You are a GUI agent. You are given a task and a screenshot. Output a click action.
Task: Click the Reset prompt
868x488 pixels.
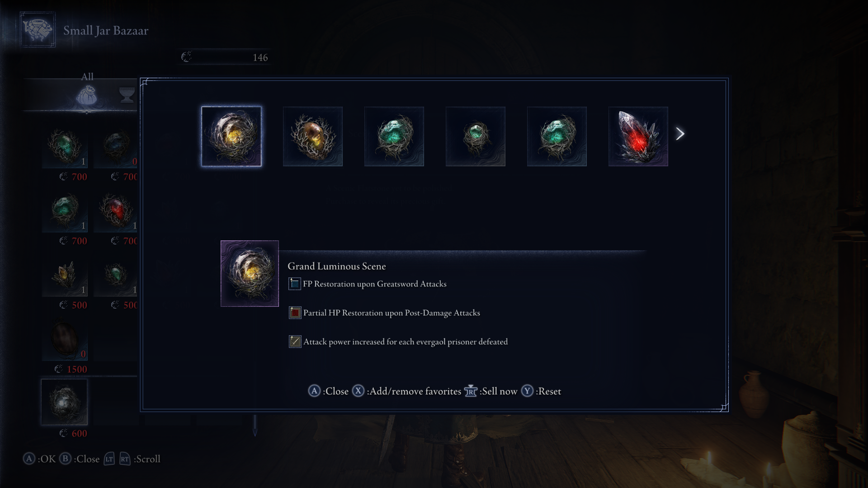click(541, 391)
